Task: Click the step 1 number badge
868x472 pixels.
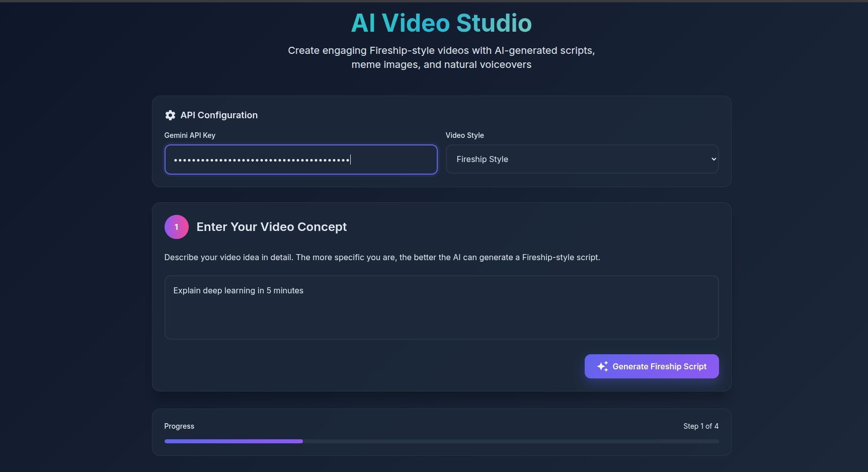Action: (177, 227)
